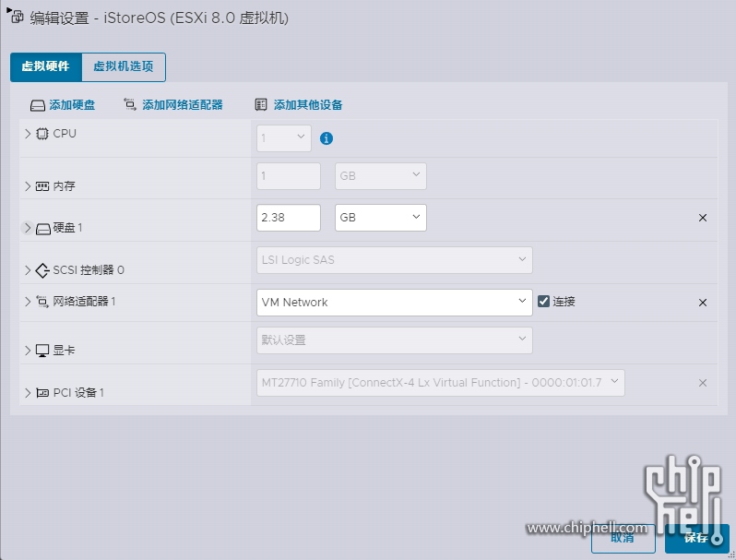
Task: Click 添加硬盘 link
Action: coord(72,105)
